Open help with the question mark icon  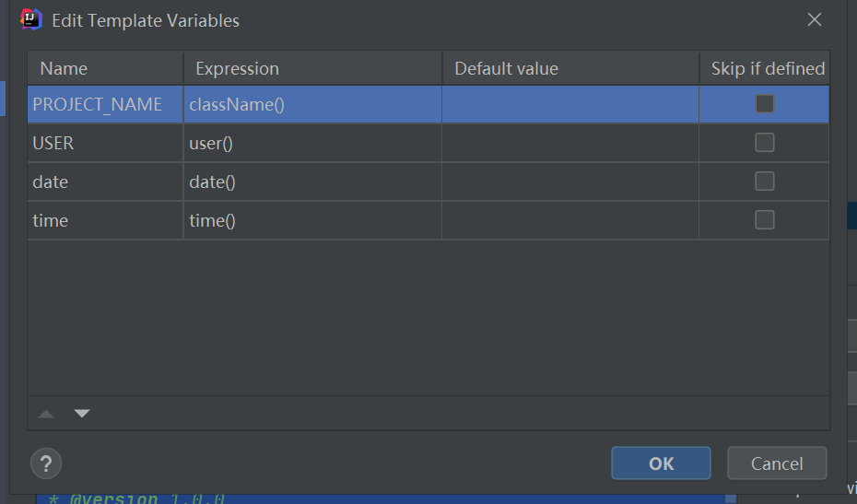[46, 463]
